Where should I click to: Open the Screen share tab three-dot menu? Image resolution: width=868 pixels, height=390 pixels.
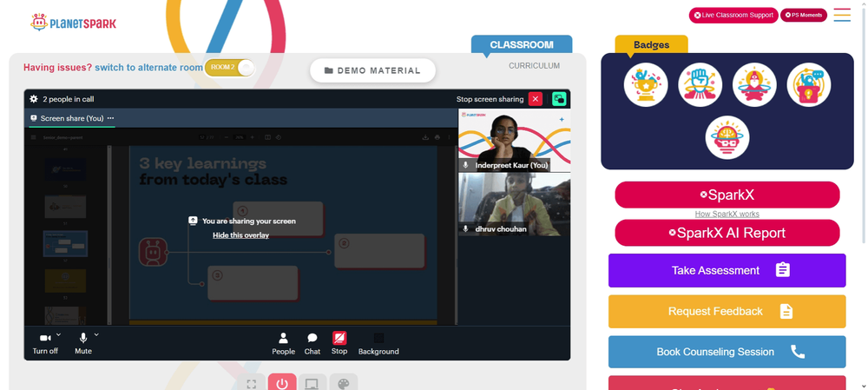(111, 118)
